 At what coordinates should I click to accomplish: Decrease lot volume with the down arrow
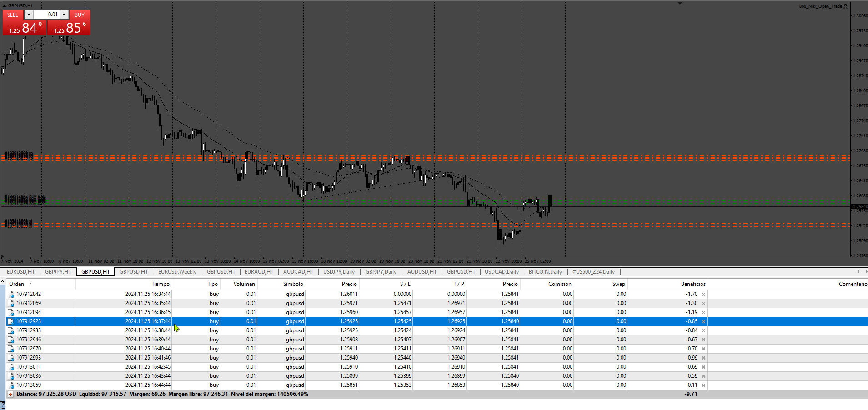29,15
